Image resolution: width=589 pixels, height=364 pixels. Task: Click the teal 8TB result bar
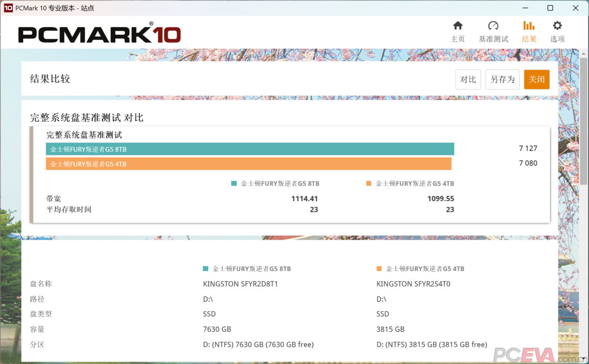250,149
